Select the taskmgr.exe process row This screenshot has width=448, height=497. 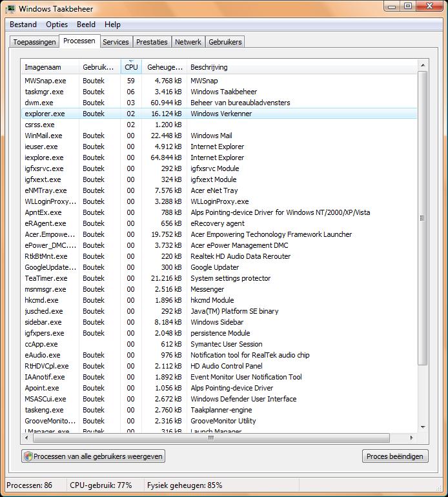219,92
